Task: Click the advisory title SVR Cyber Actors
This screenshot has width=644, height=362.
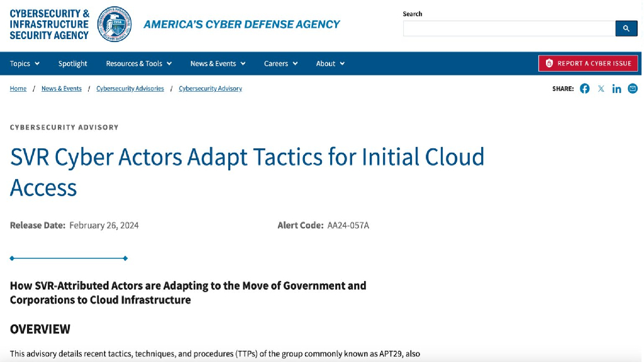Action: (247, 172)
